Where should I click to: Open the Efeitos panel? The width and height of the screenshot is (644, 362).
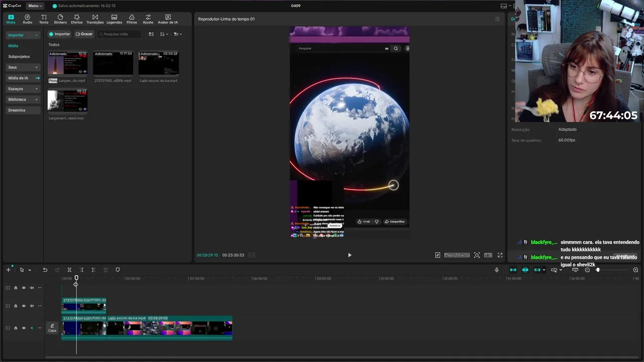[x=76, y=19]
